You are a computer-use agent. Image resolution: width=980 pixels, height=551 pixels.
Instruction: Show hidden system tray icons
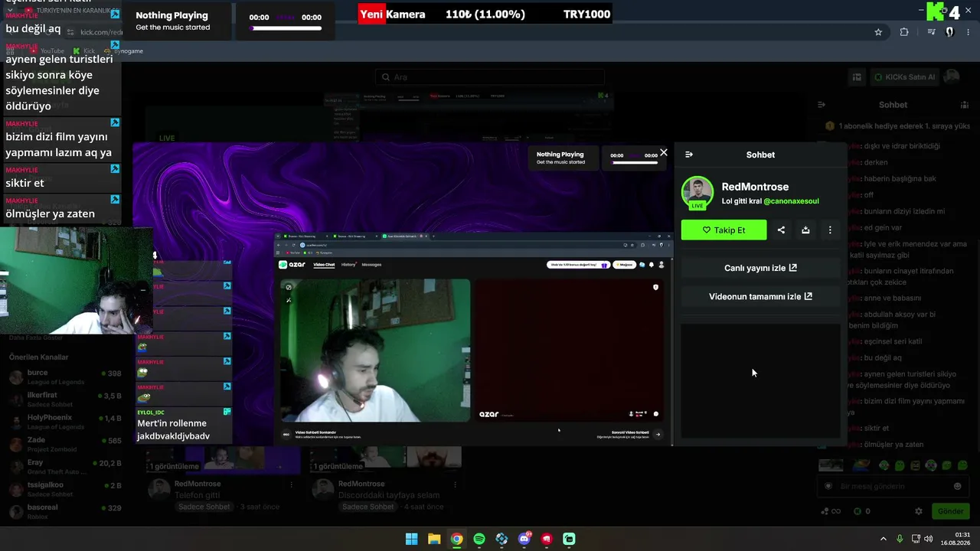[x=883, y=539]
